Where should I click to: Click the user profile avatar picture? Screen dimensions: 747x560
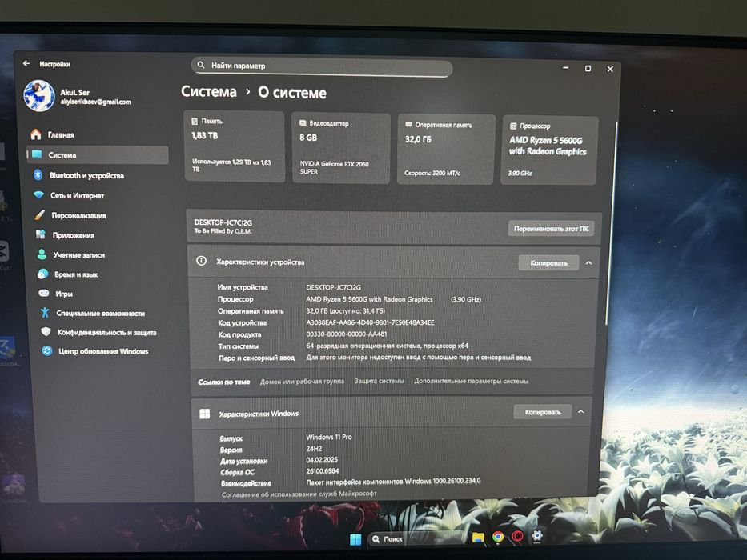point(39,96)
